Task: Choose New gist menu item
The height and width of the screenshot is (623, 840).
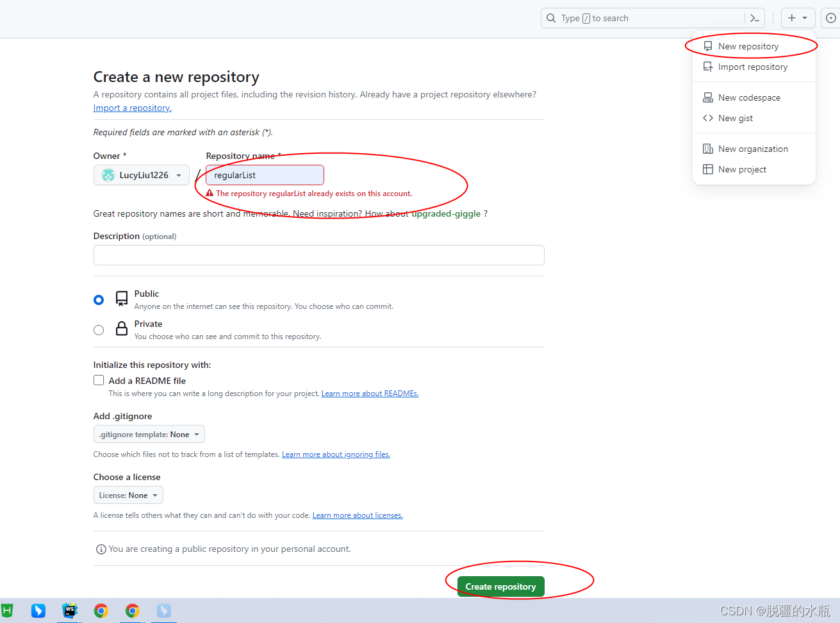Action: tap(754, 118)
